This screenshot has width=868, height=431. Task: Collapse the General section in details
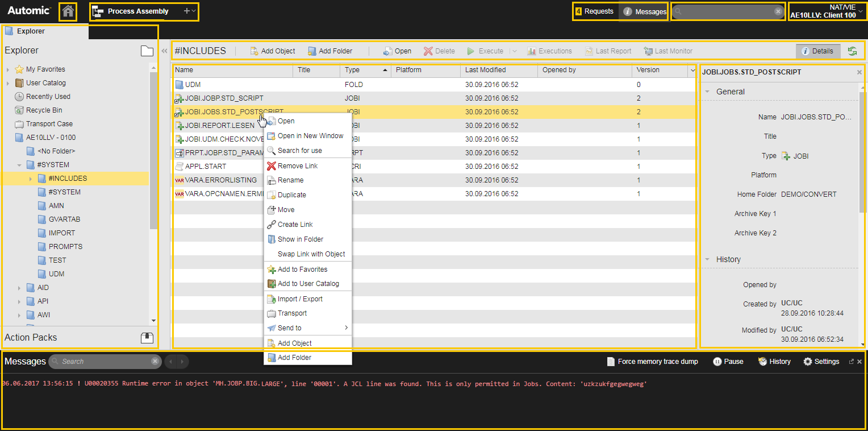708,92
